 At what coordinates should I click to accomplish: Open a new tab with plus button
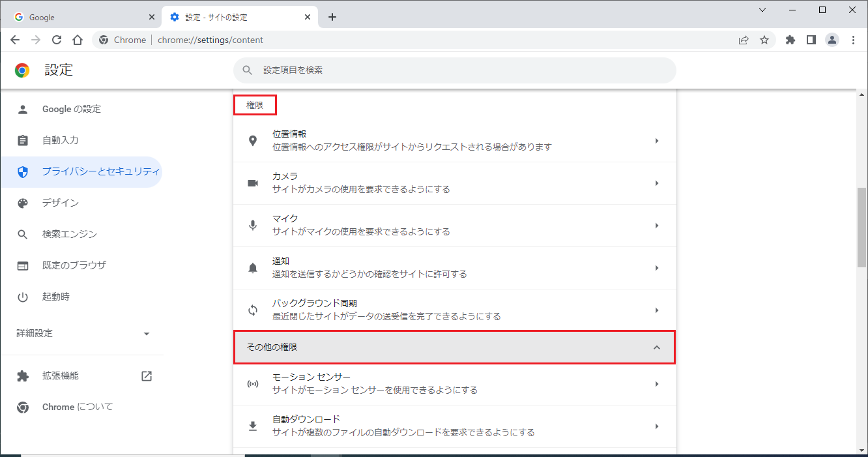pyautogui.click(x=332, y=17)
